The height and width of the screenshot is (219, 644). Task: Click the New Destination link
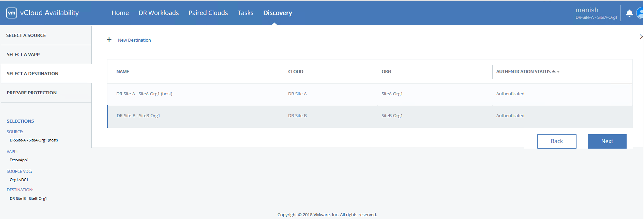pos(134,40)
